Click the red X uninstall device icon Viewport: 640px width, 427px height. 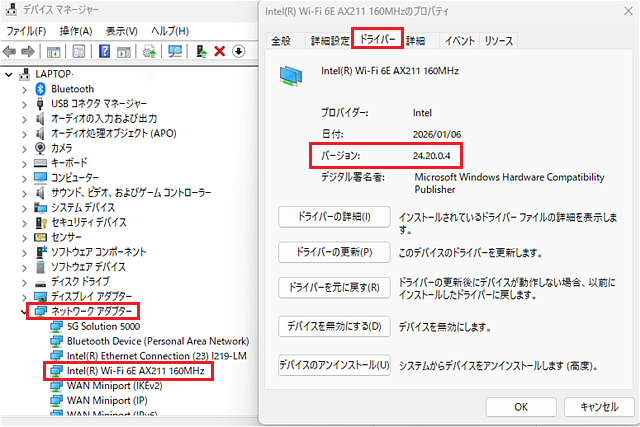pos(220,51)
